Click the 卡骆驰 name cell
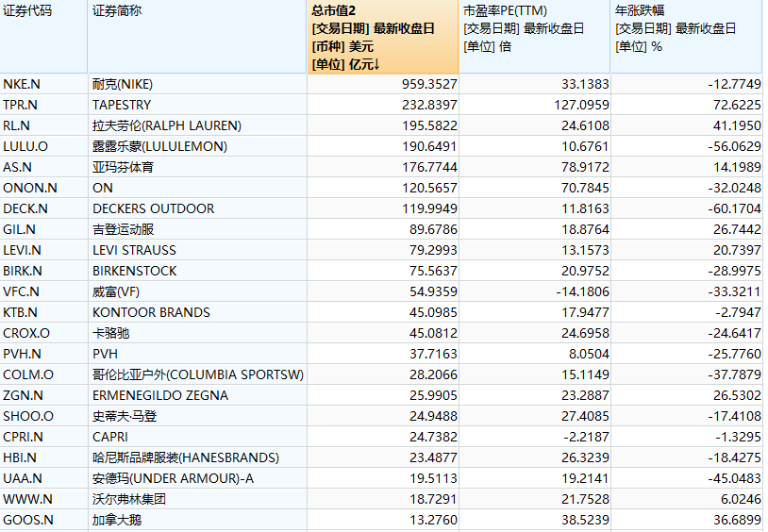Viewport: 768px width, 532px height. [197, 333]
